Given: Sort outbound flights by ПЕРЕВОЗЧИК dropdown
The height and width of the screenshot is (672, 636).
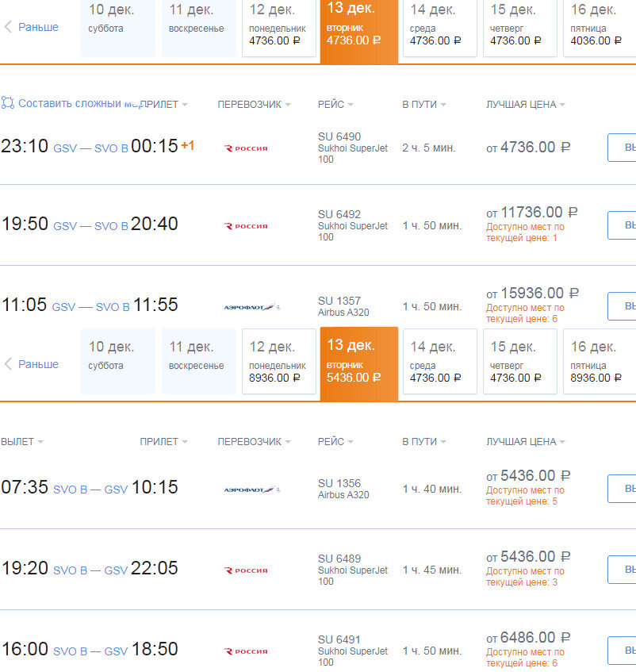Looking at the screenshot, I should click(254, 105).
